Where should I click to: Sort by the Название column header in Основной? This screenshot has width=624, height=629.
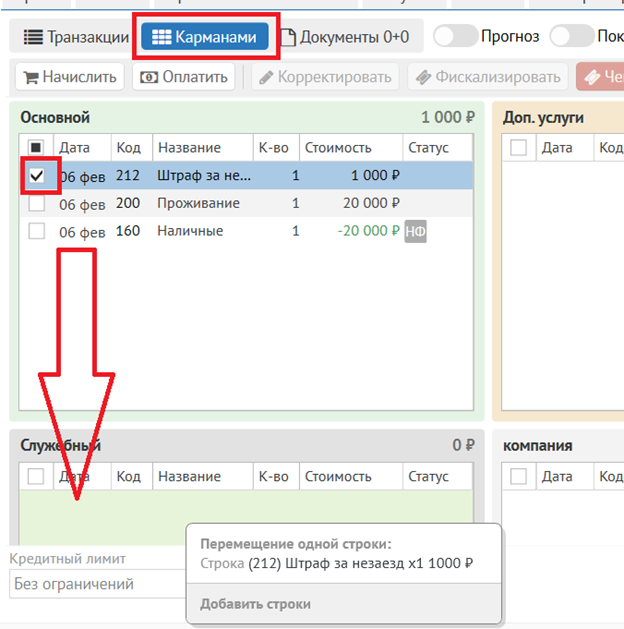189,148
